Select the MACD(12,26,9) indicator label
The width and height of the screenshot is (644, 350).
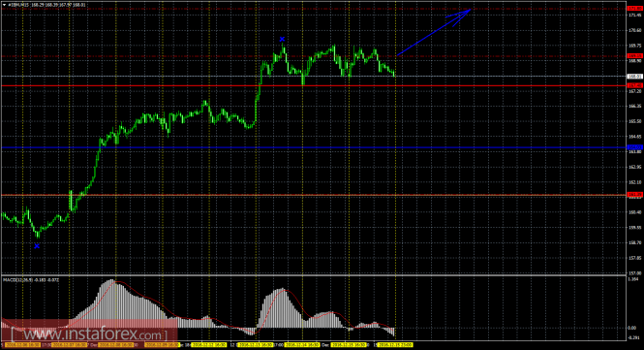pos(31,279)
